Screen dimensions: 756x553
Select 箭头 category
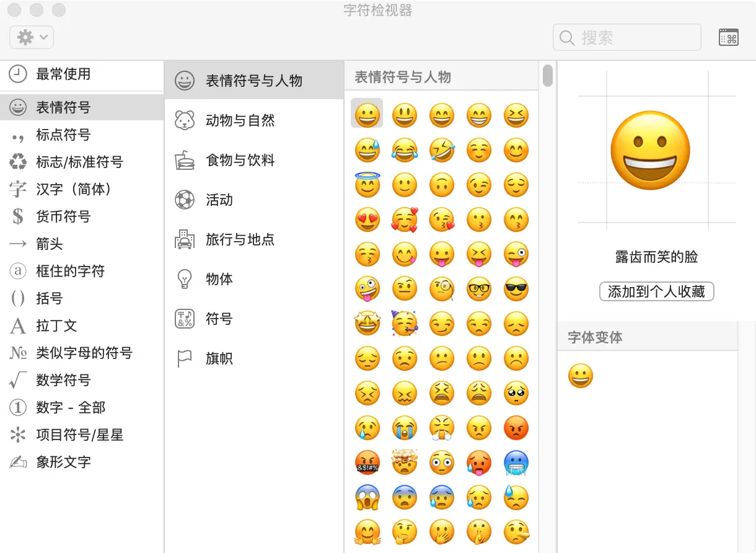click(82, 244)
